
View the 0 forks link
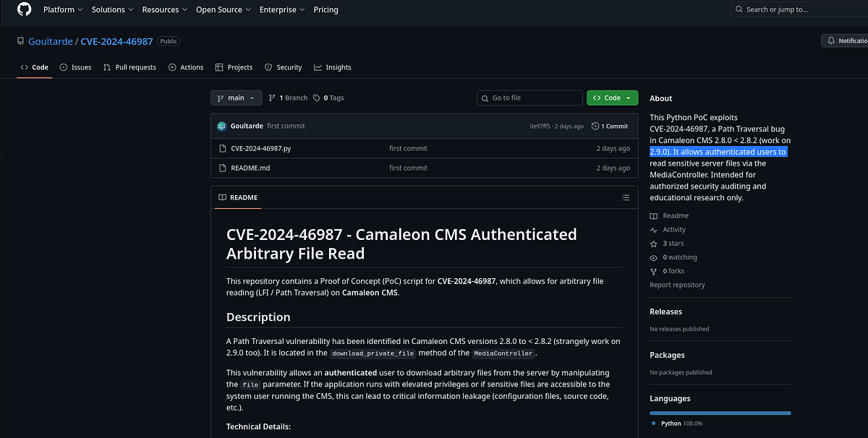pos(667,271)
